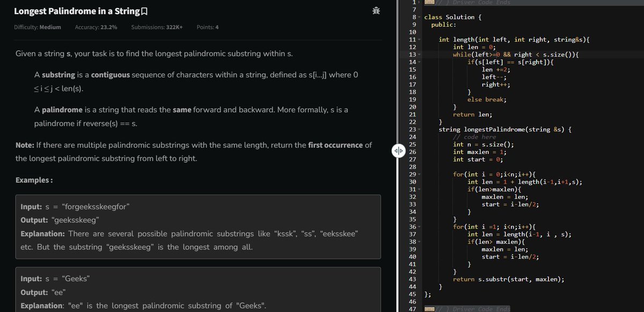Place cursor on "class Solution {" line
Screen dimensions: 644x312
pos(453,17)
